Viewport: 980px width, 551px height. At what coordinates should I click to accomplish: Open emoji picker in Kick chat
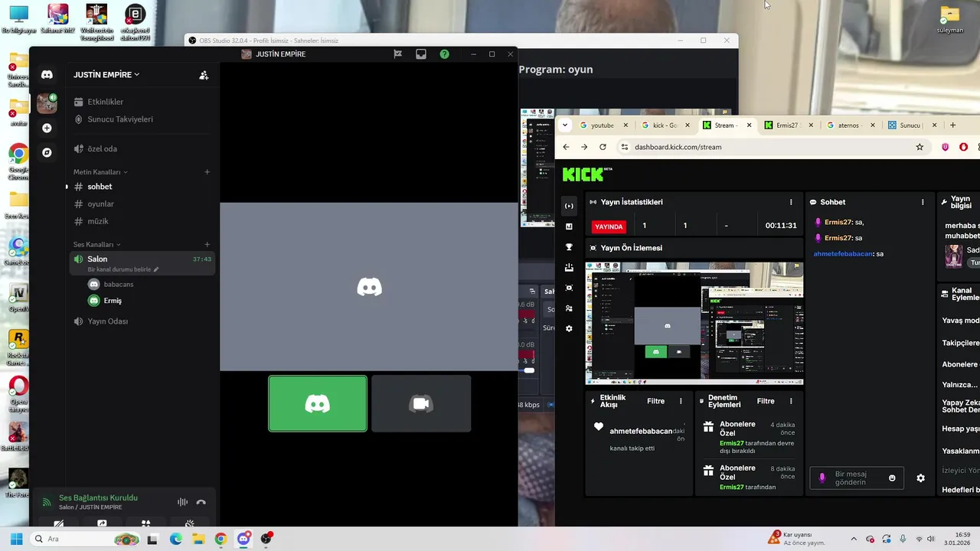click(892, 478)
